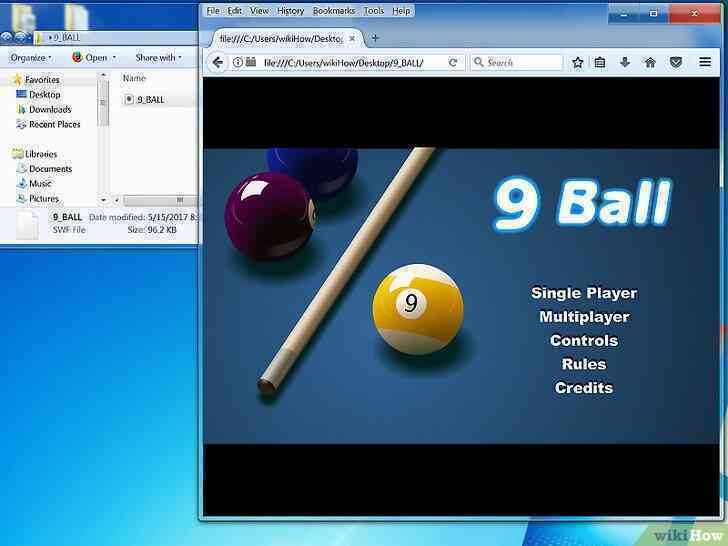Open the History menu in Firefox
This screenshot has height=546, width=728.
click(291, 11)
